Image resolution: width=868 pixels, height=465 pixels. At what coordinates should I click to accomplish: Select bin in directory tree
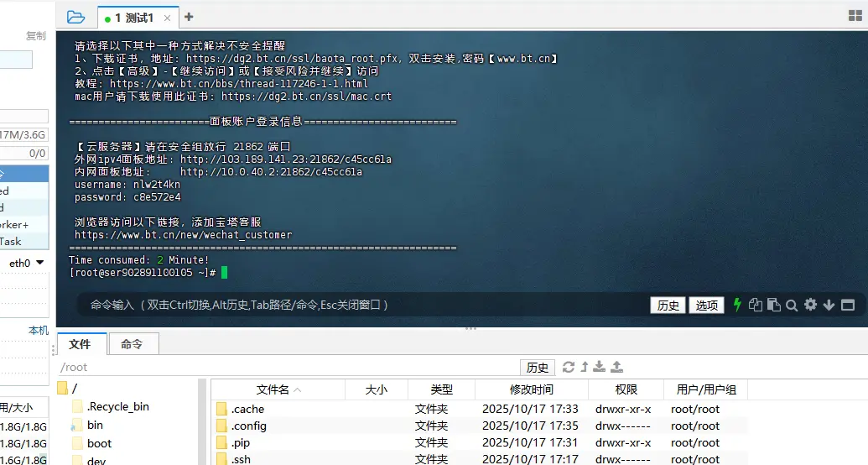coord(96,425)
